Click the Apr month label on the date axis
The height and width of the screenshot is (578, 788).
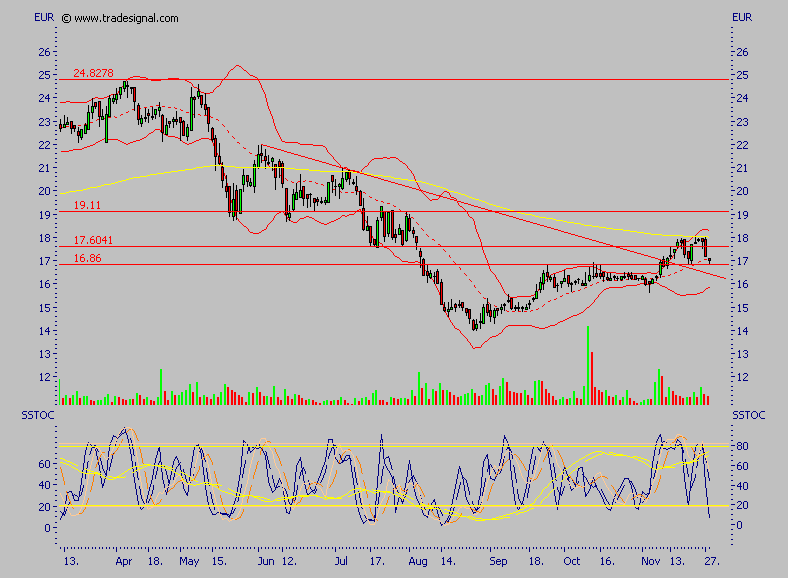click(124, 561)
